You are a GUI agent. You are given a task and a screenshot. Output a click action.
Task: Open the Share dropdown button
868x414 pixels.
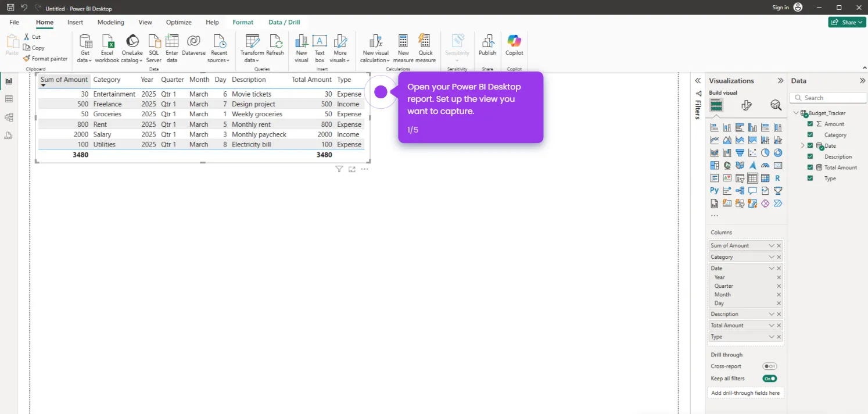(x=847, y=22)
